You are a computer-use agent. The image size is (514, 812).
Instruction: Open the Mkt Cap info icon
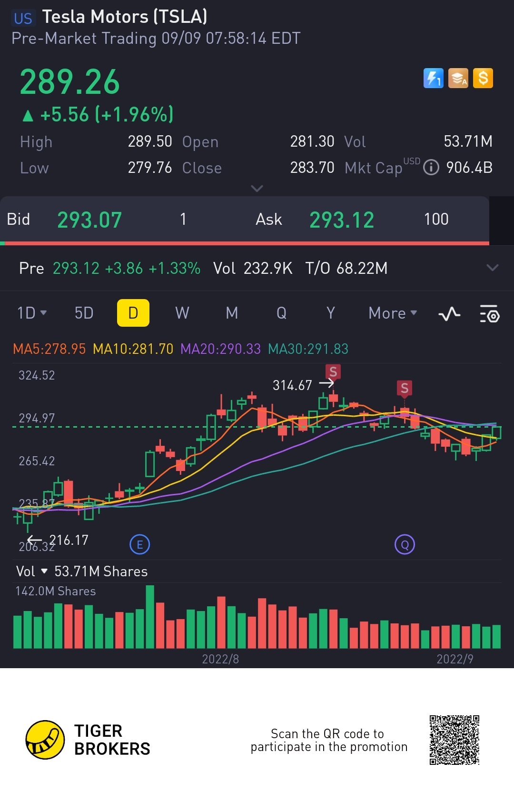431,168
